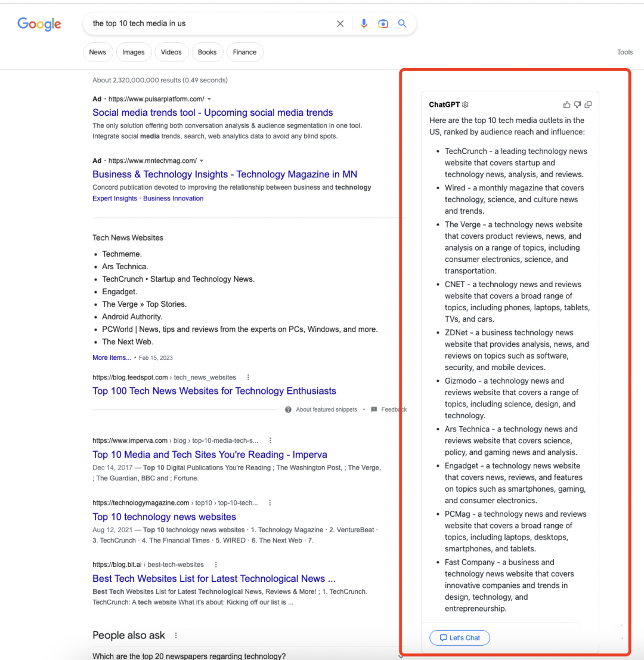644x660 pixels.
Task: Click the www.imperva.com URL breadcrumb
Action: pyautogui.click(x=175, y=440)
